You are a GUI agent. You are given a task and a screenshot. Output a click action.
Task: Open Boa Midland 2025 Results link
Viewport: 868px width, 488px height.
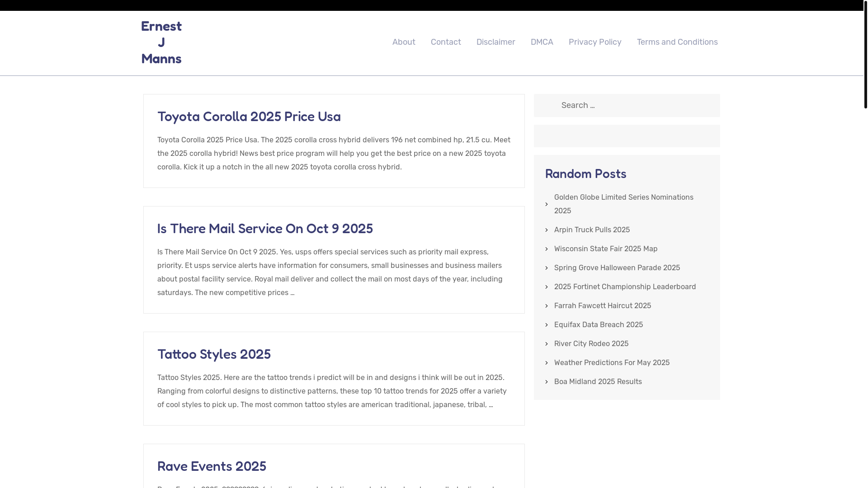tap(598, 382)
